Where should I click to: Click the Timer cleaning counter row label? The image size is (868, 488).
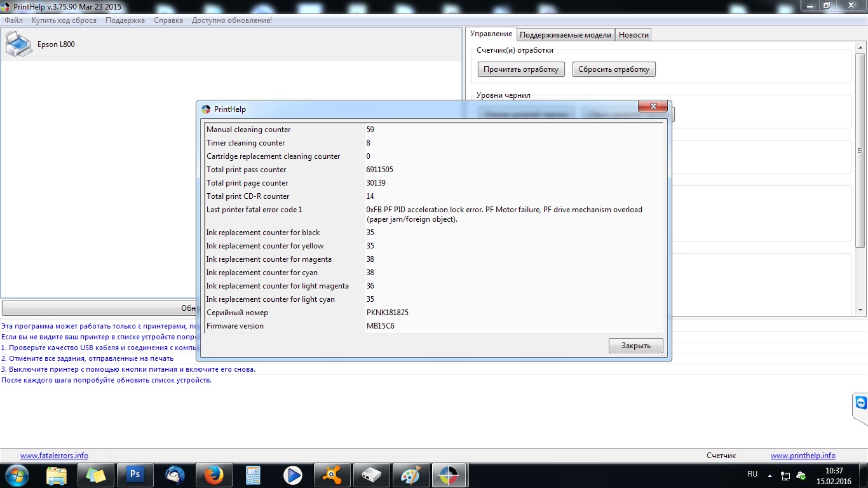tap(246, 143)
